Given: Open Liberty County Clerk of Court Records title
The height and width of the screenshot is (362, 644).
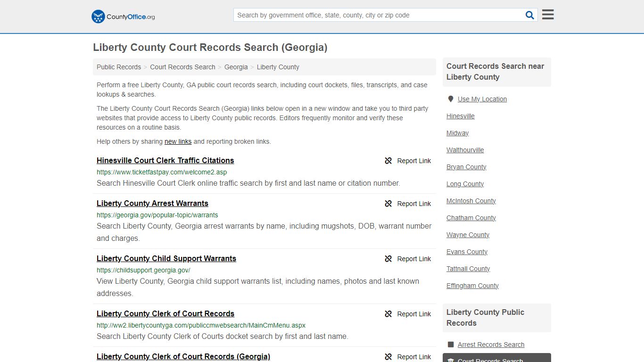Looking at the screenshot, I should click(165, 313).
